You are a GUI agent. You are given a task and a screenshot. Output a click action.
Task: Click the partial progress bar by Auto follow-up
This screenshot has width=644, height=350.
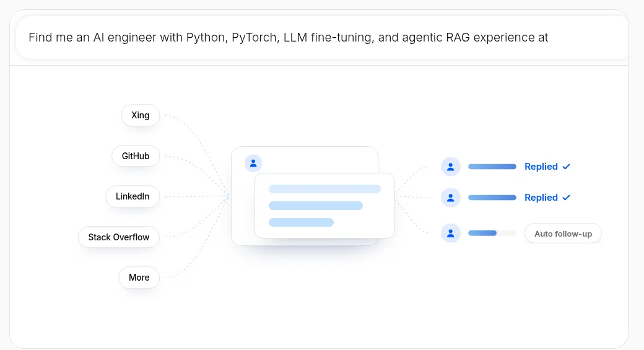click(x=492, y=234)
